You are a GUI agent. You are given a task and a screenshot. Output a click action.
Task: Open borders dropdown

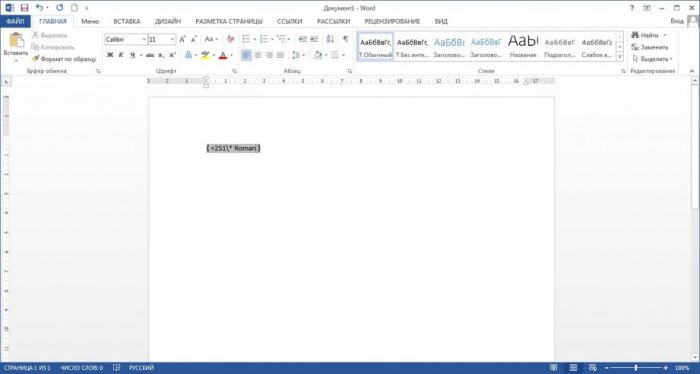(x=343, y=55)
